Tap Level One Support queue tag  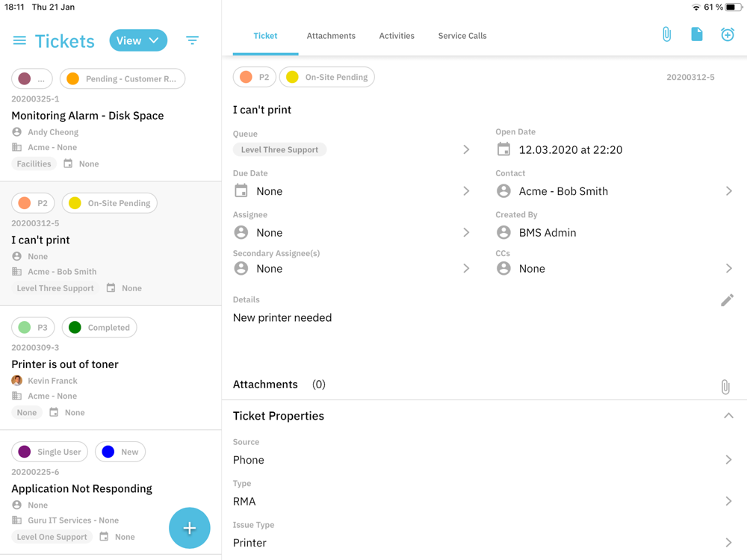pos(52,537)
